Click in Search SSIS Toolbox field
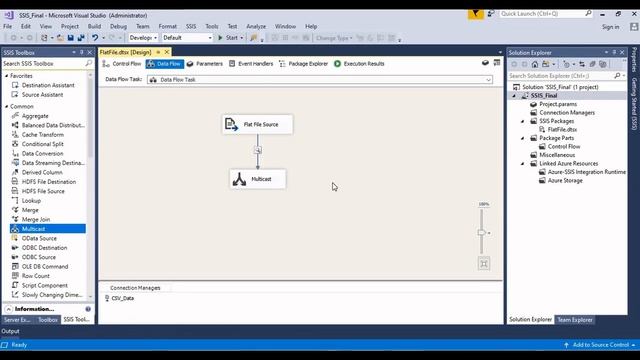The height and width of the screenshot is (360, 640). (x=43, y=64)
